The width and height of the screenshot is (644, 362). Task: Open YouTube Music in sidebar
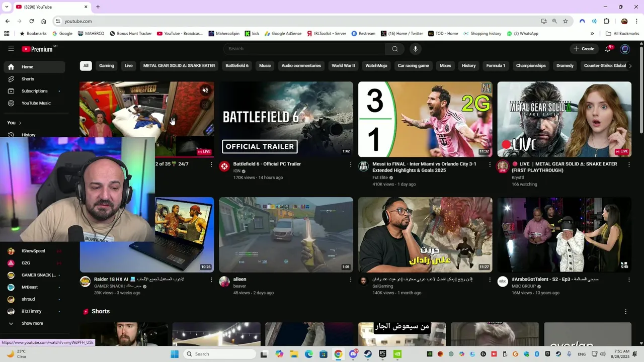(34, 103)
